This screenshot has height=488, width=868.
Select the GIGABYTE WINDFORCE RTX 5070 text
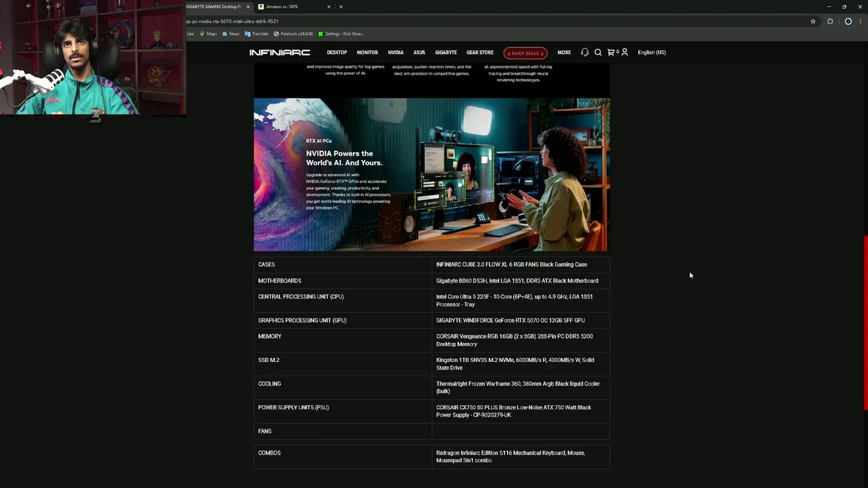click(x=510, y=321)
